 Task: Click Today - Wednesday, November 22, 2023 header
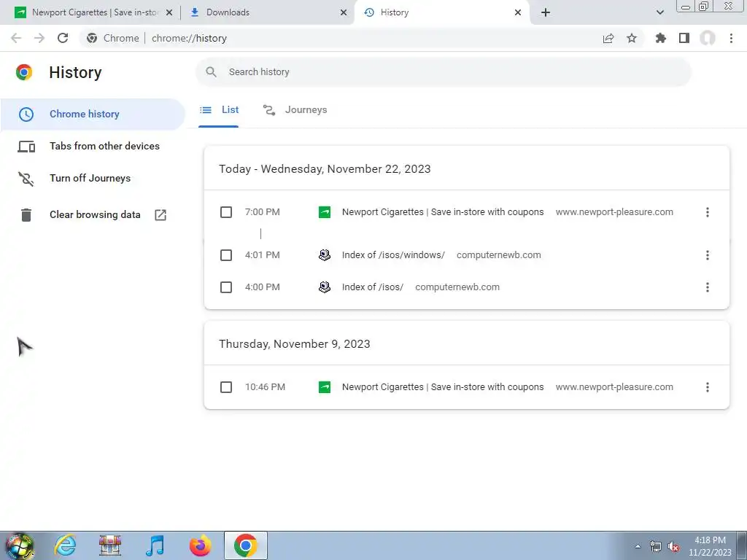[x=325, y=169]
